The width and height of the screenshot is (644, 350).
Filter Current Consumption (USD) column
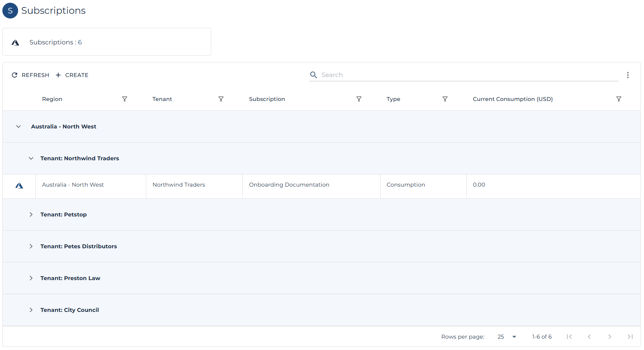[x=619, y=99]
